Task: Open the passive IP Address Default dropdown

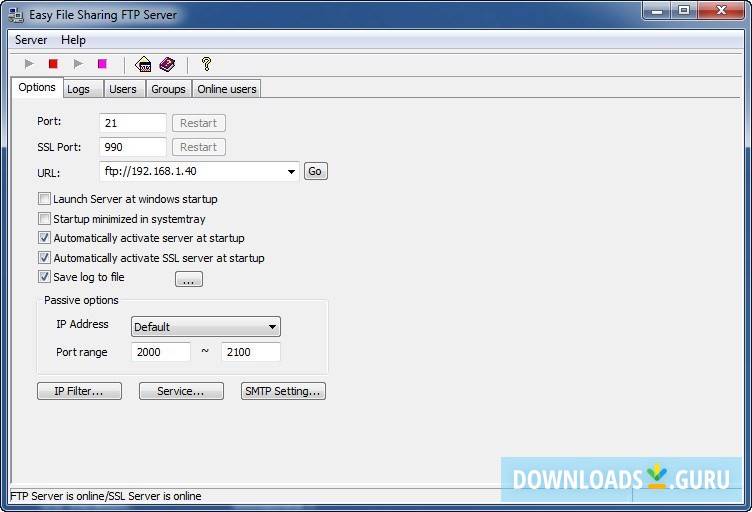Action: 206,327
